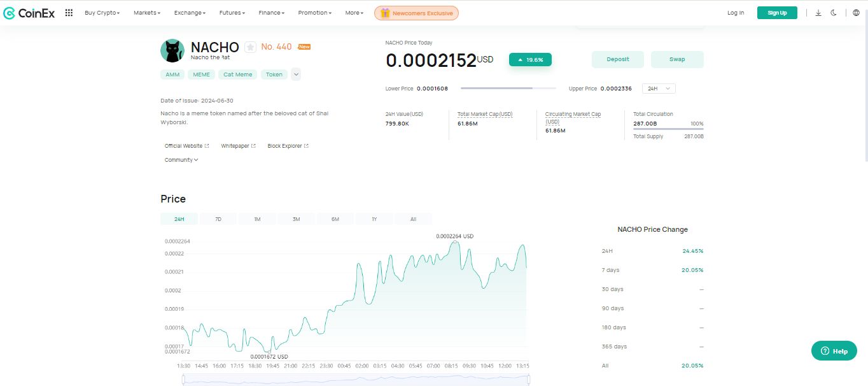Switch the chart to 7D
Image resolution: width=868 pixels, height=386 pixels.
218,219
